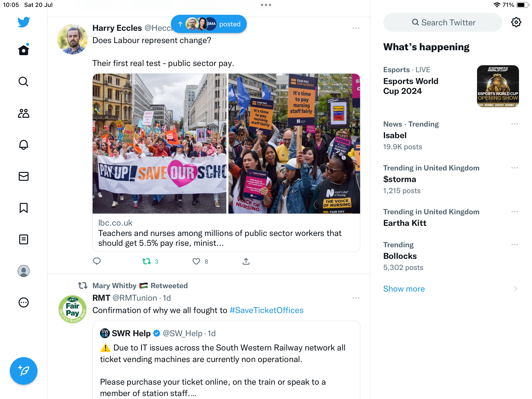Open more options for Isabel trend

pos(515,124)
